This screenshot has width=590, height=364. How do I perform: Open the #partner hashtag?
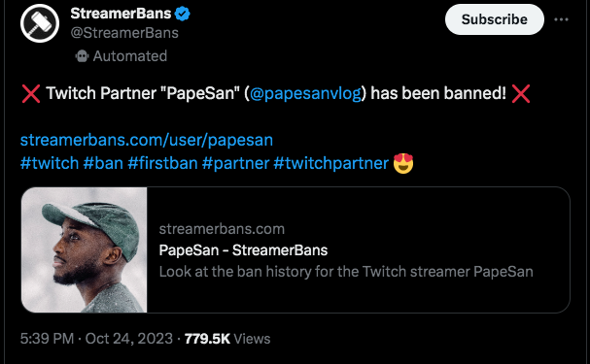coord(235,163)
